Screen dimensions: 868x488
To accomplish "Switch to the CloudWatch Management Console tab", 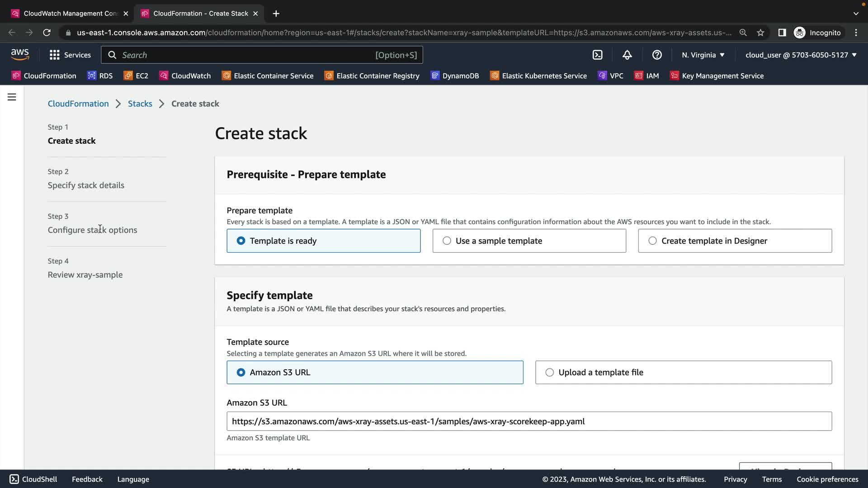I will click(x=70, y=14).
